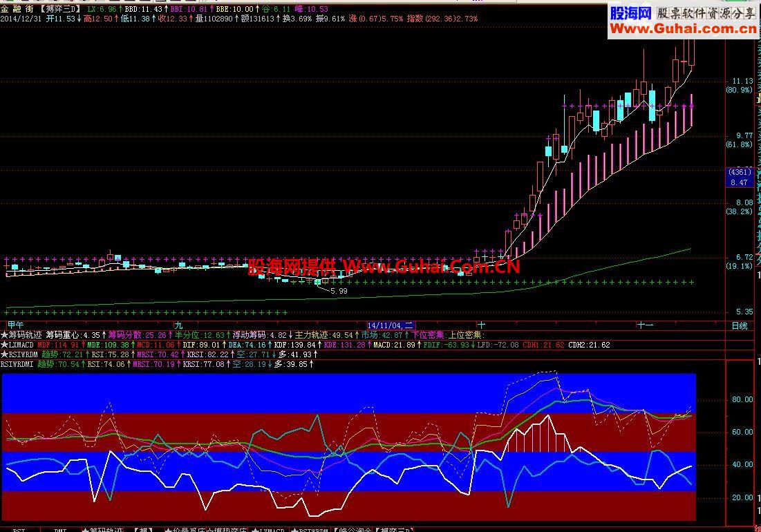Click the 9.77 price axis label
Screen dimensions: 761x532
coord(744,136)
